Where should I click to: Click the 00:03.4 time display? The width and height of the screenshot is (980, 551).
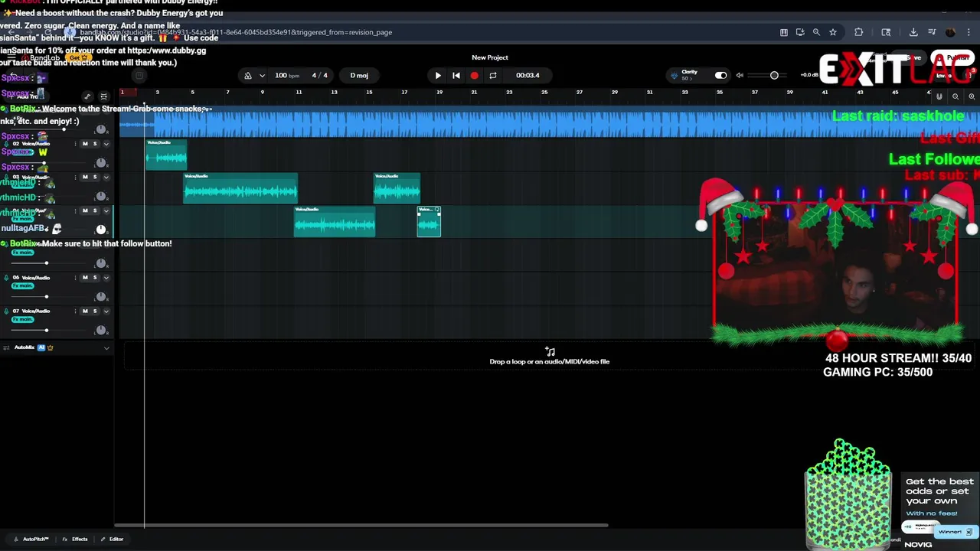528,75
